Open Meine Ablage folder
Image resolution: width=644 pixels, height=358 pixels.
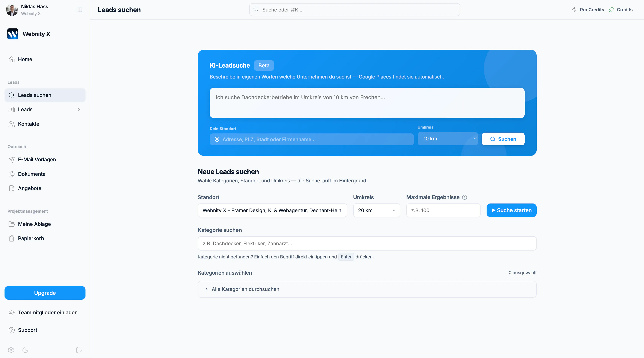(45, 224)
